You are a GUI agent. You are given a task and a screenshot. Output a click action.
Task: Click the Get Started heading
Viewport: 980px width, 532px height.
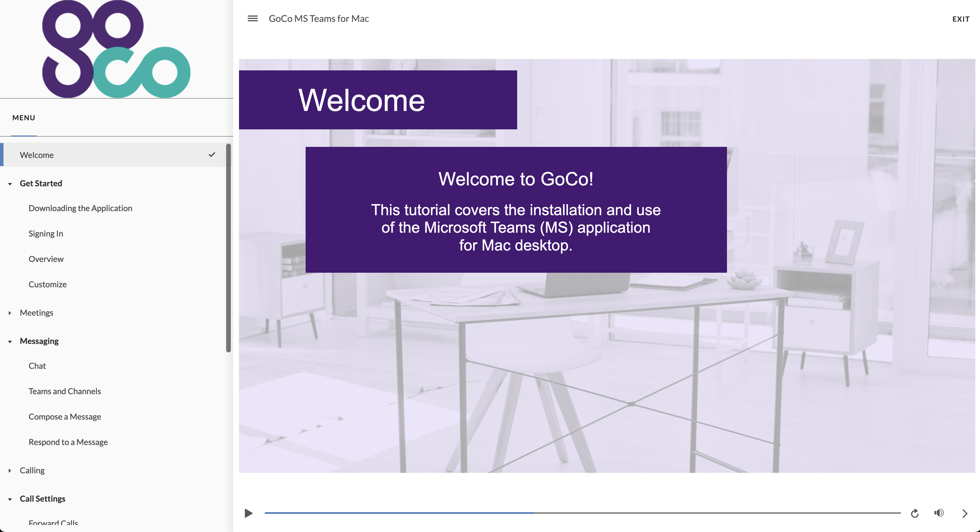pos(41,183)
